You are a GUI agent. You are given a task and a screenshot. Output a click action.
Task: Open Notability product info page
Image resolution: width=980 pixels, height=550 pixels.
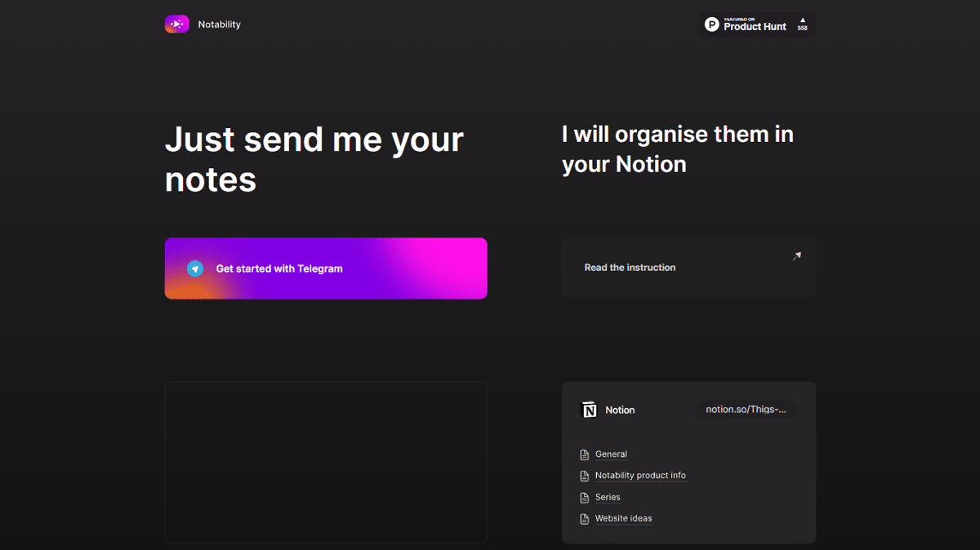click(x=640, y=476)
